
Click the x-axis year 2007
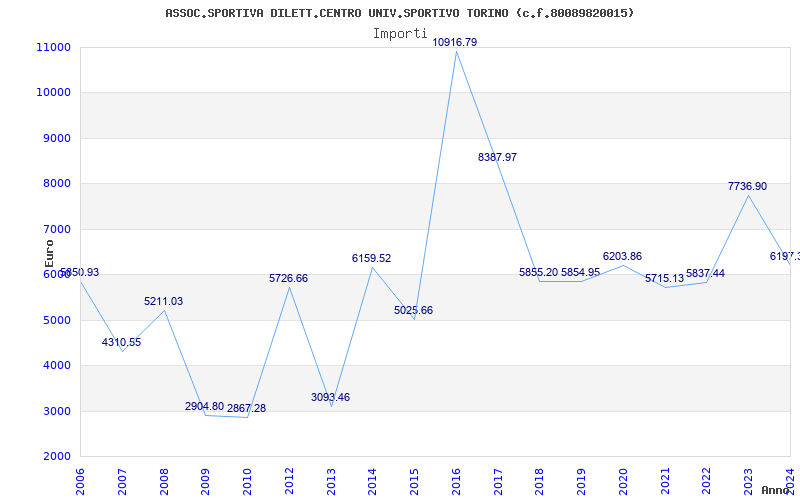(122, 482)
